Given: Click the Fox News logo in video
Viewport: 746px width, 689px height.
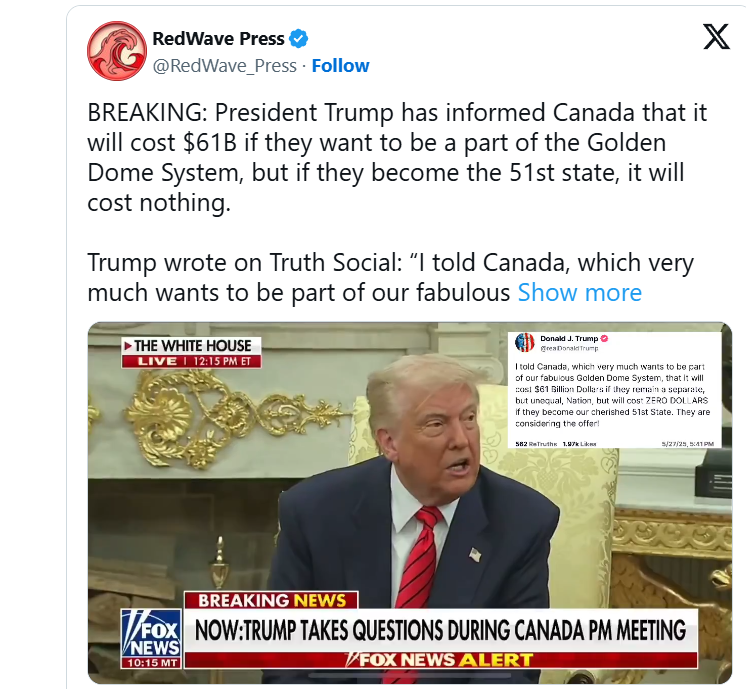Looking at the screenshot, I should point(151,634).
